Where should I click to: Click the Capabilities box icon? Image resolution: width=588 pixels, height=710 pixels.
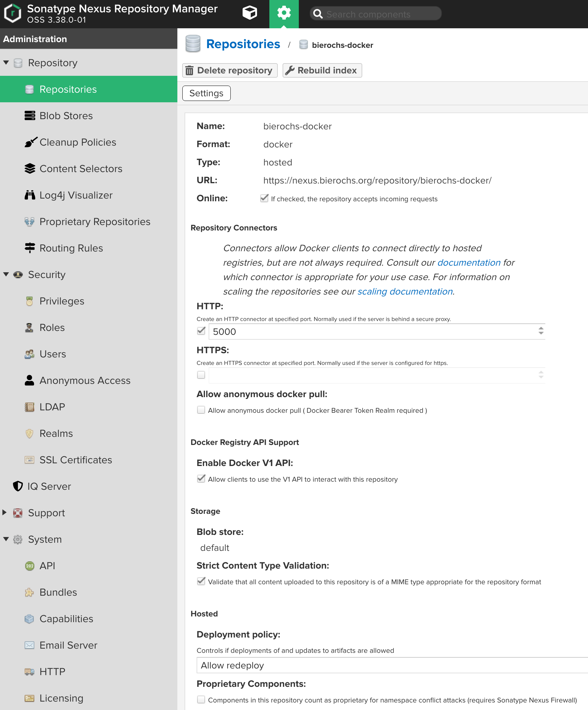coord(29,619)
